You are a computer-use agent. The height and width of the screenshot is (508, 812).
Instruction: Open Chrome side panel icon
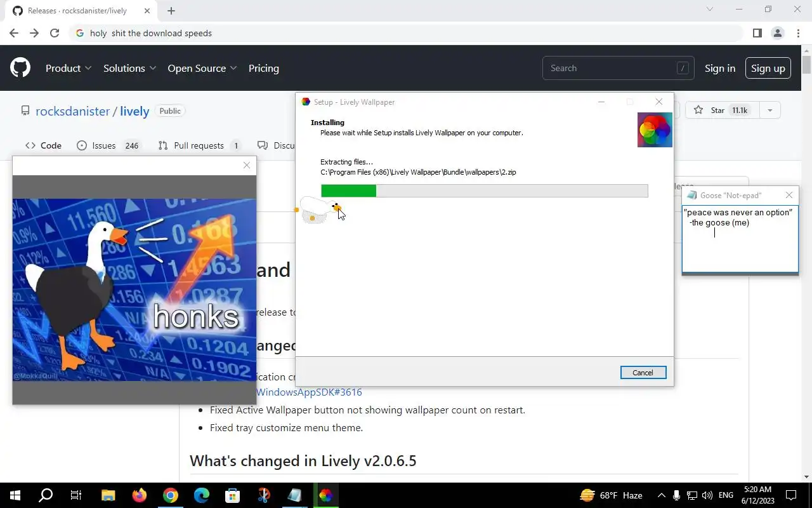pyautogui.click(x=757, y=33)
